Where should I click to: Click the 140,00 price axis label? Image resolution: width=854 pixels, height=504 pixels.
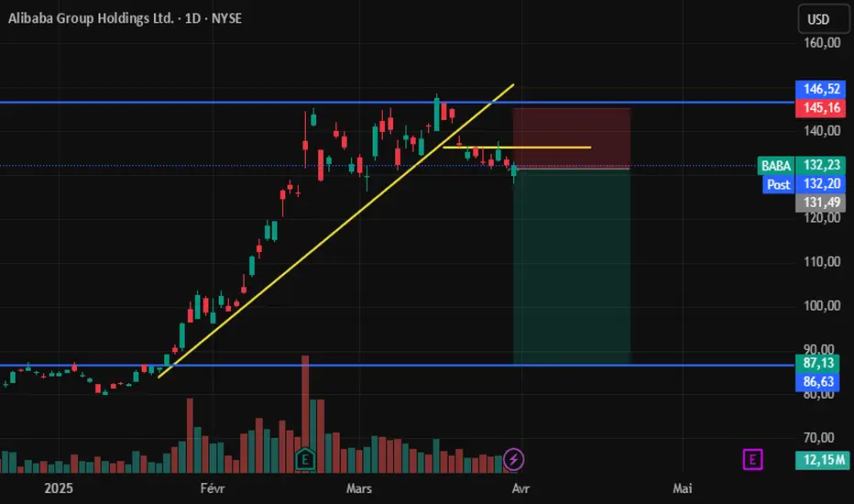tap(822, 131)
